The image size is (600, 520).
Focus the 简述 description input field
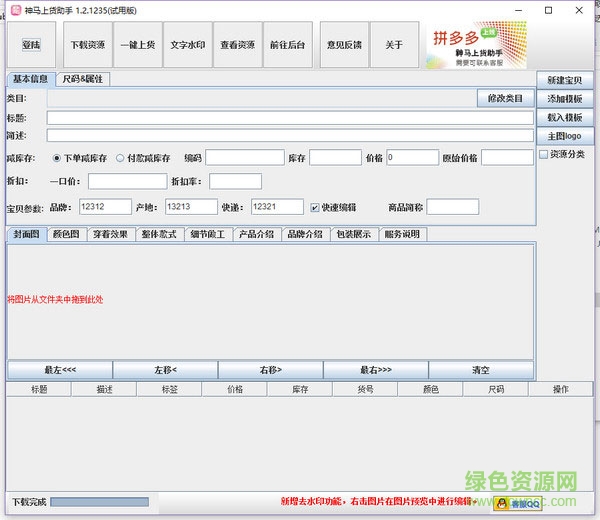(x=290, y=135)
